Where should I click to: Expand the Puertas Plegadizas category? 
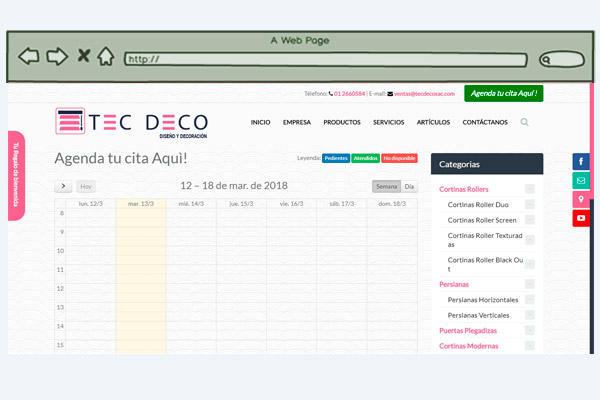tap(529, 330)
